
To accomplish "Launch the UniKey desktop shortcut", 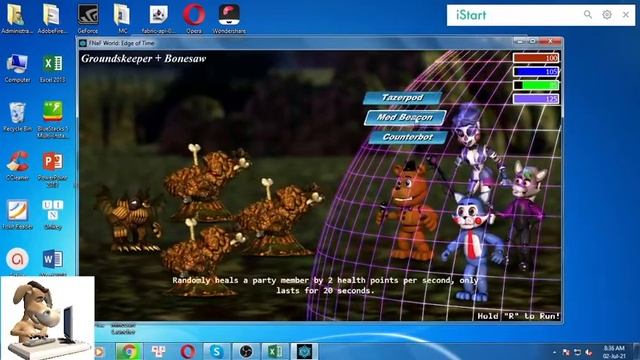I will pos(53,215).
